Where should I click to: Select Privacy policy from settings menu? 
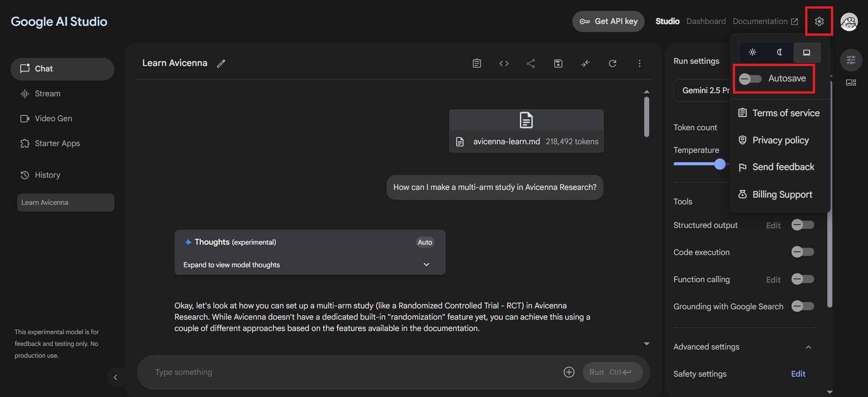point(780,140)
